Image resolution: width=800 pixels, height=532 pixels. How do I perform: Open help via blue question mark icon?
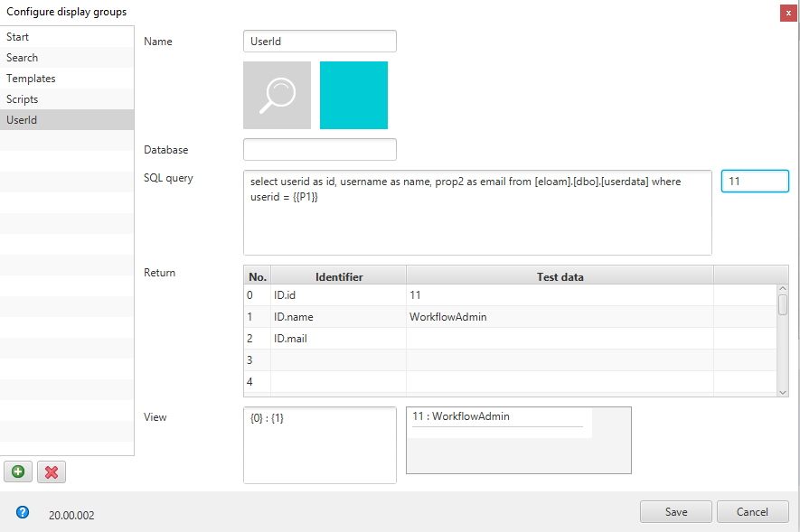23,512
